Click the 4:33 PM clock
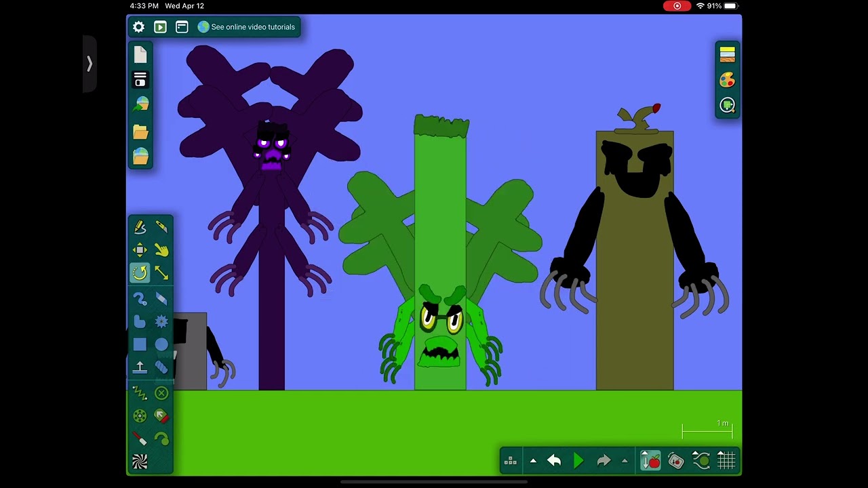The height and width of the screenshot is (488, 868). tap(144, 6)
